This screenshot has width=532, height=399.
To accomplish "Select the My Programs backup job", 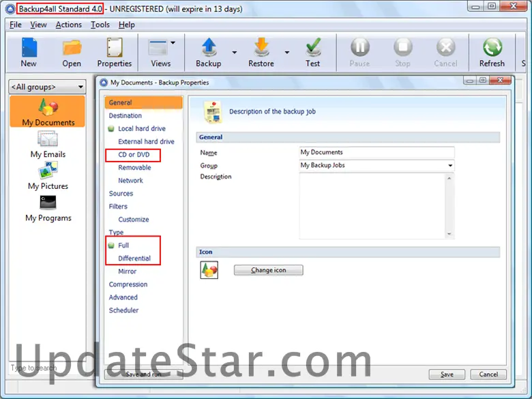I will [x=48, y=208].
